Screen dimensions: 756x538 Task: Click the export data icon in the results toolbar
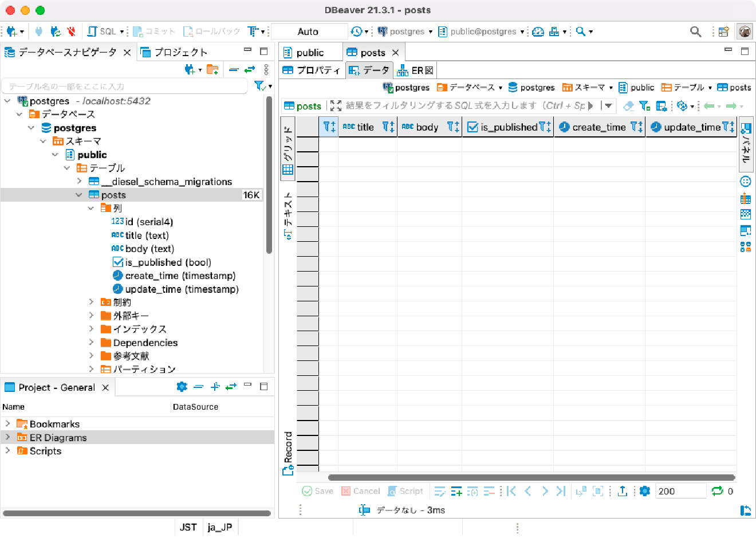click(x=623, y=491)
